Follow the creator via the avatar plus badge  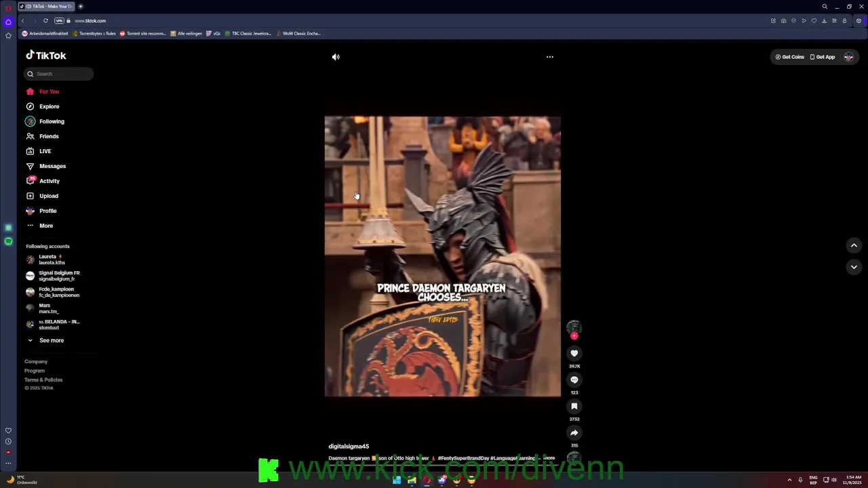(x=574, y=336)
